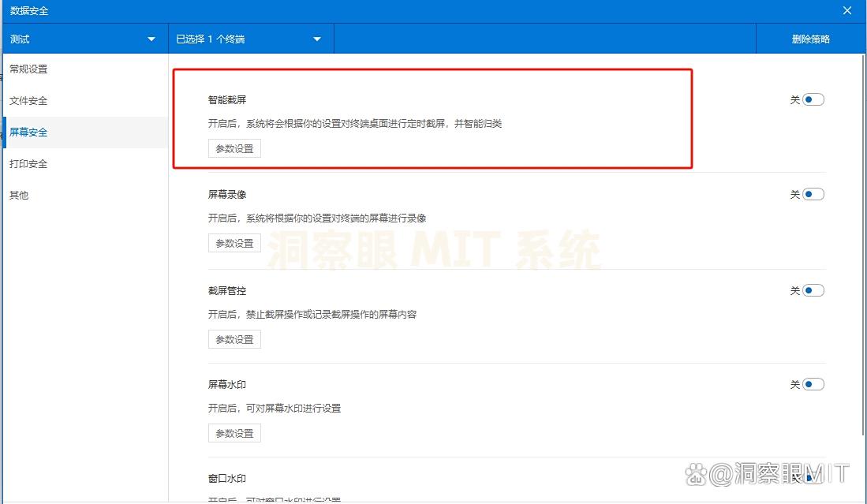Click the 截屏管控 heading

pos(227,291)
